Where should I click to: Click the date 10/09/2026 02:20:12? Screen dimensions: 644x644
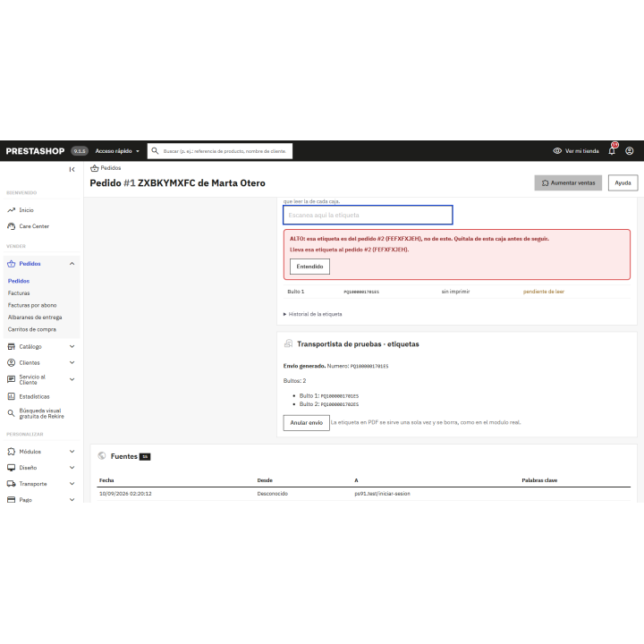[x=125, y=494]
